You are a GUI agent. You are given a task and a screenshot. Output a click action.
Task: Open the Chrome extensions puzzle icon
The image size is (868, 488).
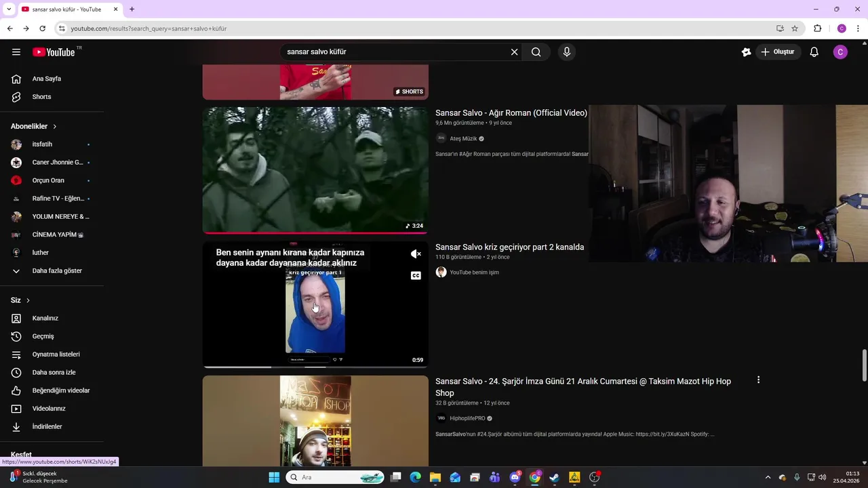tap(817, 28)
